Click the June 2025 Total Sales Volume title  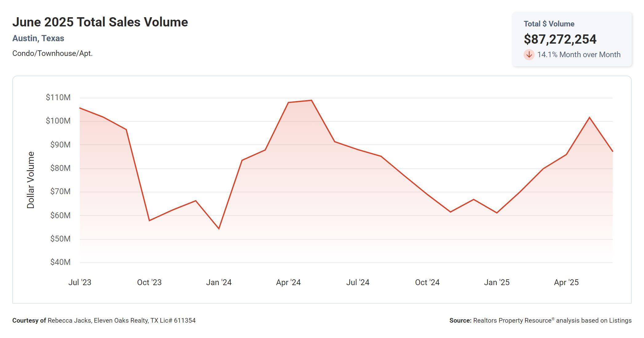coord(100,22)
